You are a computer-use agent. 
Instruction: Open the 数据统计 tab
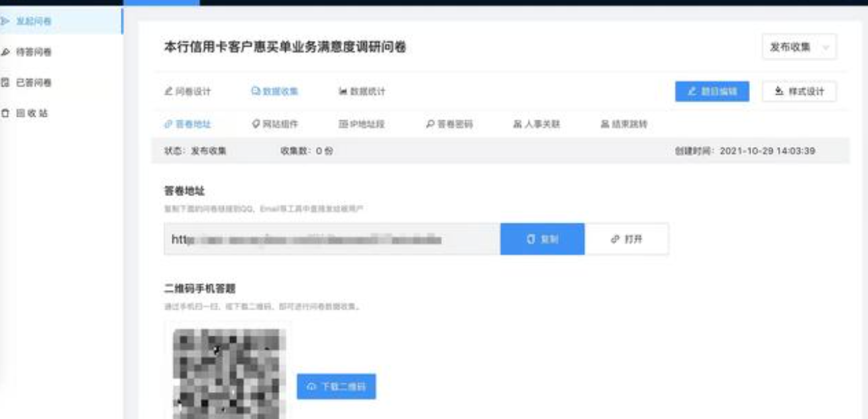(362, 92)
